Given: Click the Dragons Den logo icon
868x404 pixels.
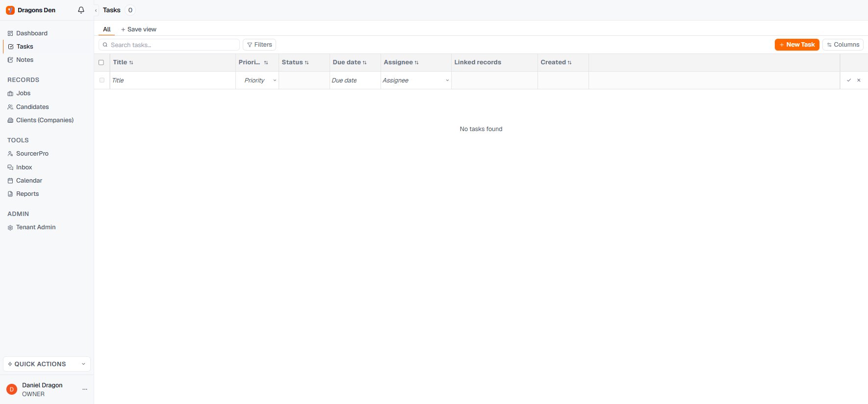Looking at the screenshot, I should (10, 10).
